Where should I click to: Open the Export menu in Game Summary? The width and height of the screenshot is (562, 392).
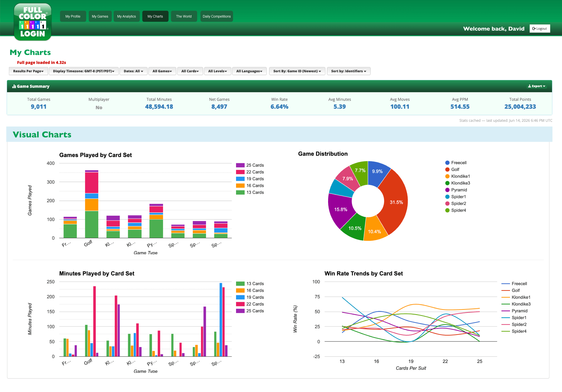tap(536, 86)
